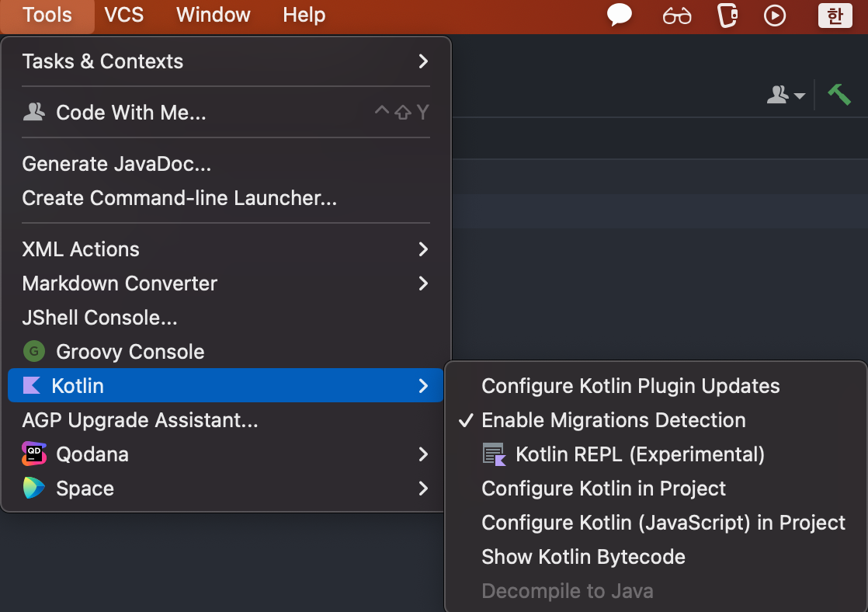The height and width of the screenshot is (612, 868).
Task: Open the VCS menu
Action: click(x=124, y=15)
